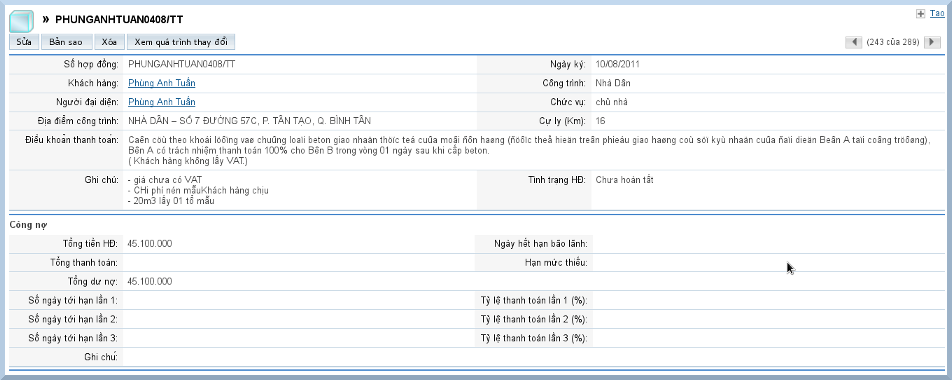Click the Tổng tiền HĐ value 45.100.000

tap(150, 243)
